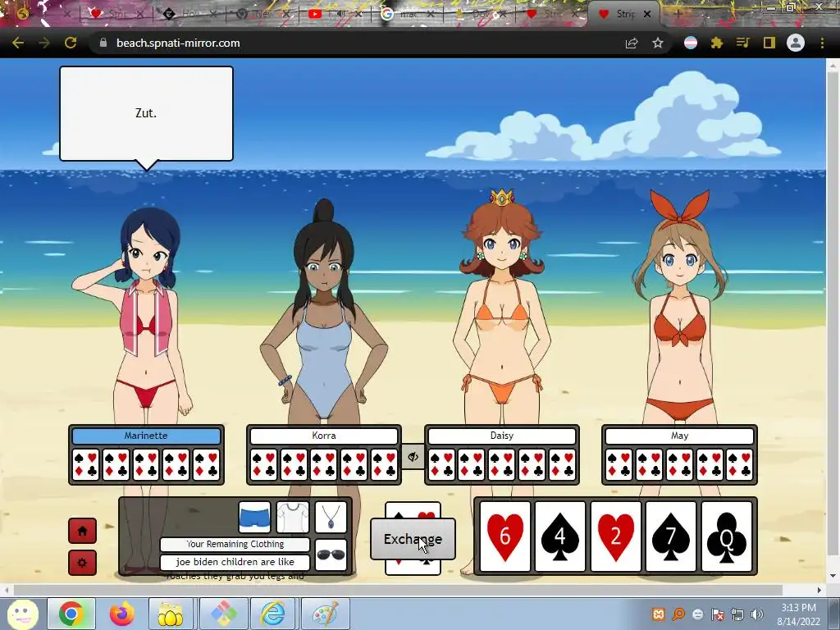Reload the page with the refresh icon
The height and width of the screenshot is (630, 840).
(x=71, y=43)
